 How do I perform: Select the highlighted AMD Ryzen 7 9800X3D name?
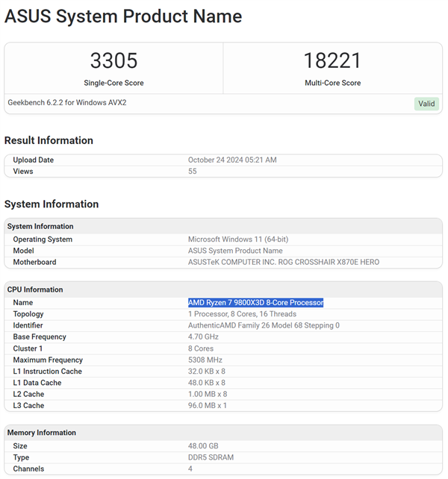click(x=255, y=302)
